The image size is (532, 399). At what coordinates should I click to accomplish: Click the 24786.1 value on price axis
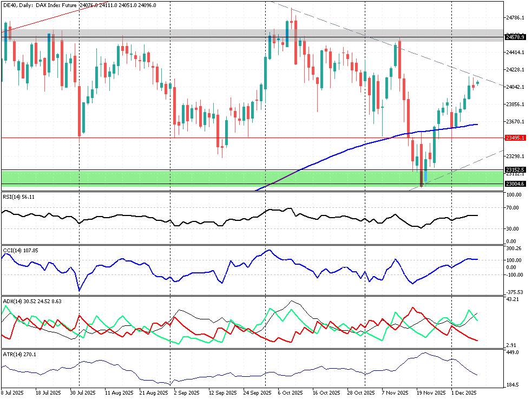coord(514,18)
